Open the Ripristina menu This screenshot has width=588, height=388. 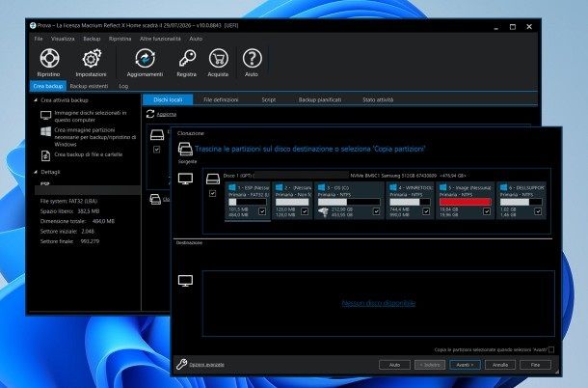(120, 39)
